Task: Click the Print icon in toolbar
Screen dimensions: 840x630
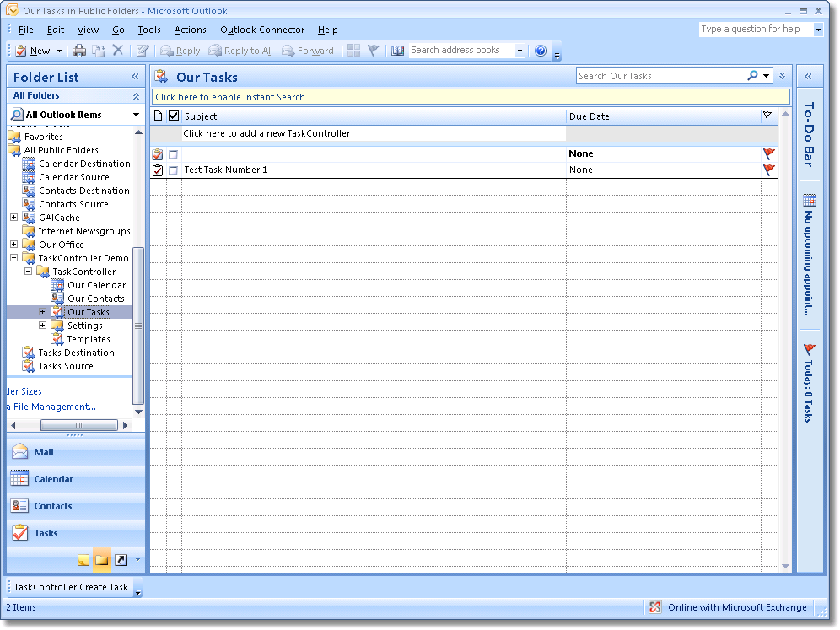Action: (79, 51)
